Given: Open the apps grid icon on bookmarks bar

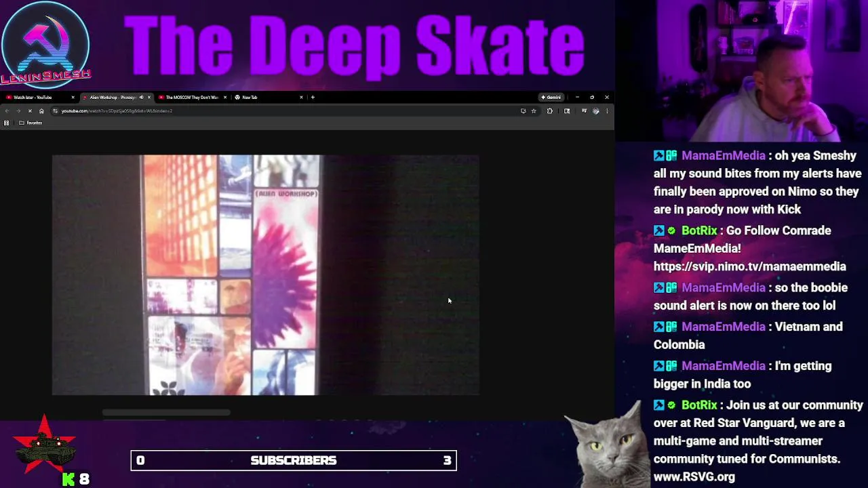Looking at the screenshot, I should point(6,123).
